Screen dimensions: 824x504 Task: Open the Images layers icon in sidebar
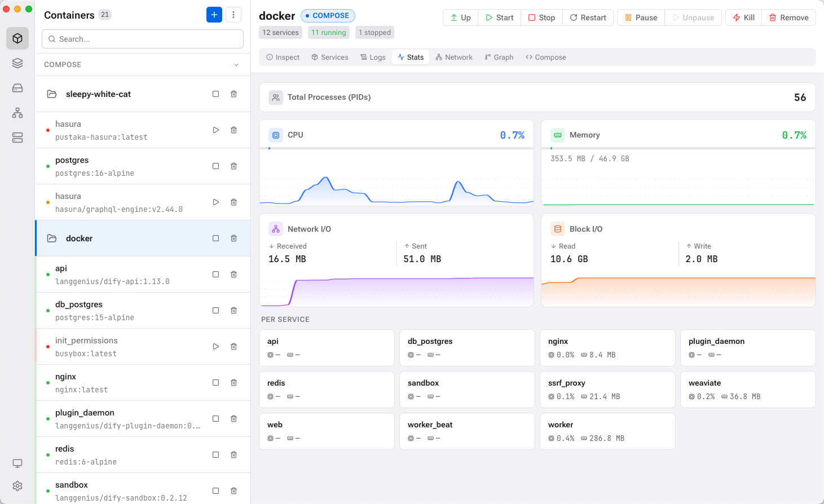coord(17,63)
